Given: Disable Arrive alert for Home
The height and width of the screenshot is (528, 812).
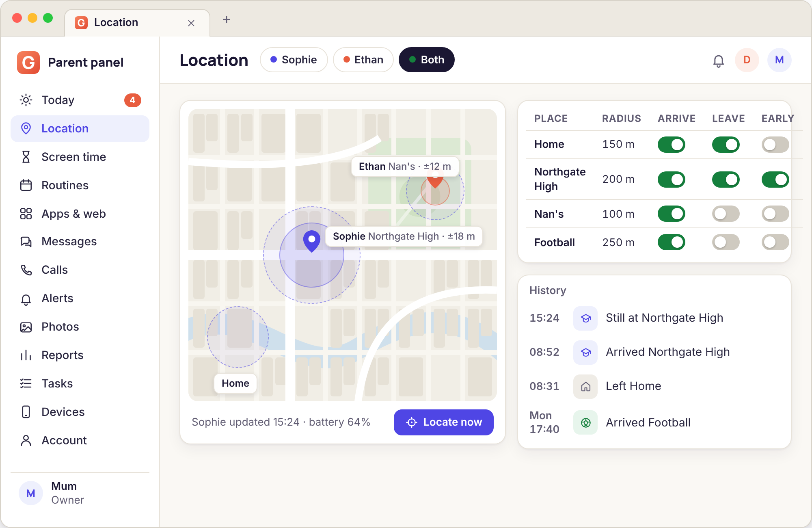Looking at the screenshot, I should pos(672,145).
